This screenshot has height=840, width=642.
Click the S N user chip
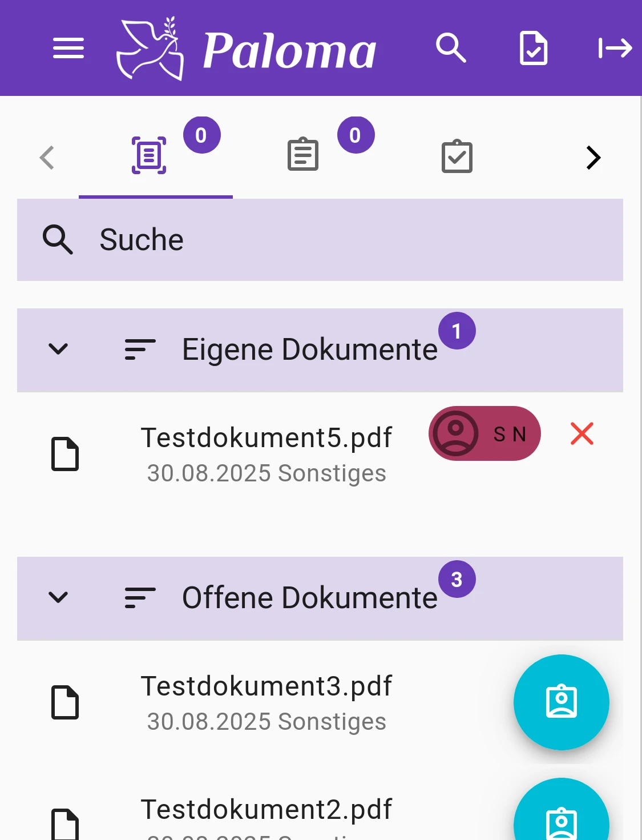(484, 434)
